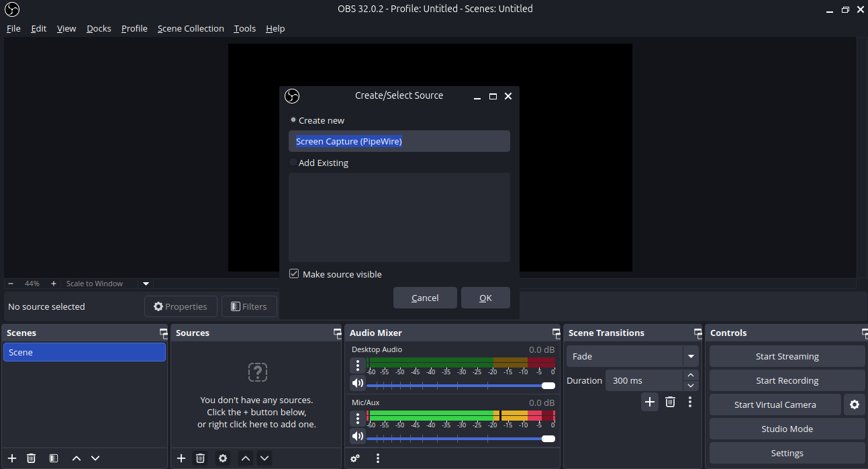
Task: Open the Docks menu
Action: [99, 28]
